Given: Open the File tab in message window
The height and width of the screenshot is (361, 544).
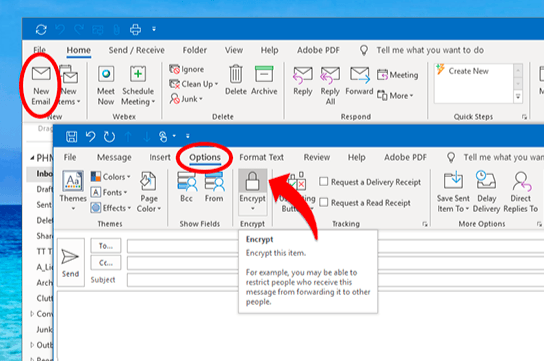Looking at the screenshot, I should click(70, 157).
